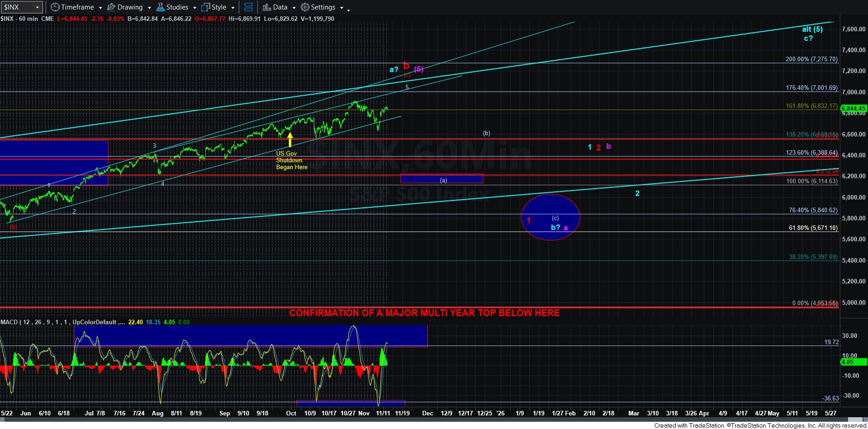This screenshot has width=868, height=429.
Task: Click the Timeframe clock icon
Action: point(55,7)
